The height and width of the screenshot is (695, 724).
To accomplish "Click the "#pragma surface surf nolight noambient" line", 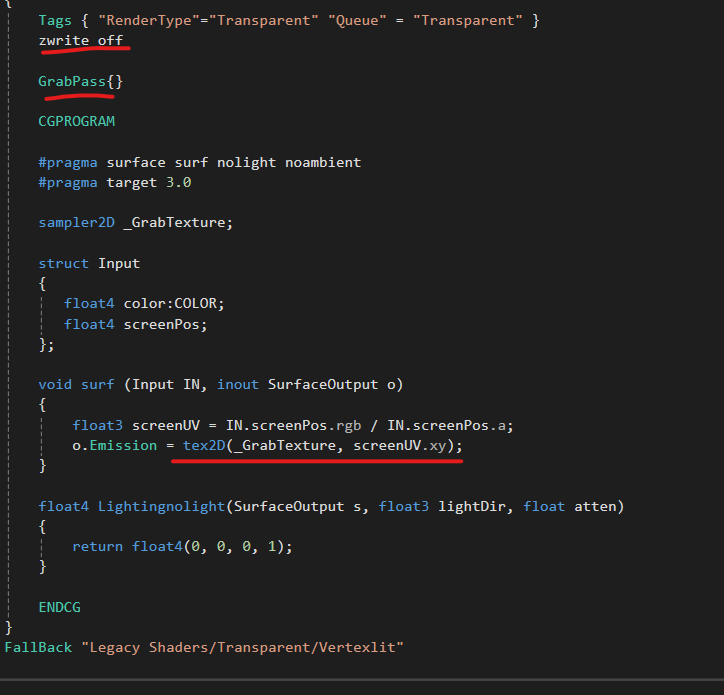I will pyautogui.click(x=199, y=163).
